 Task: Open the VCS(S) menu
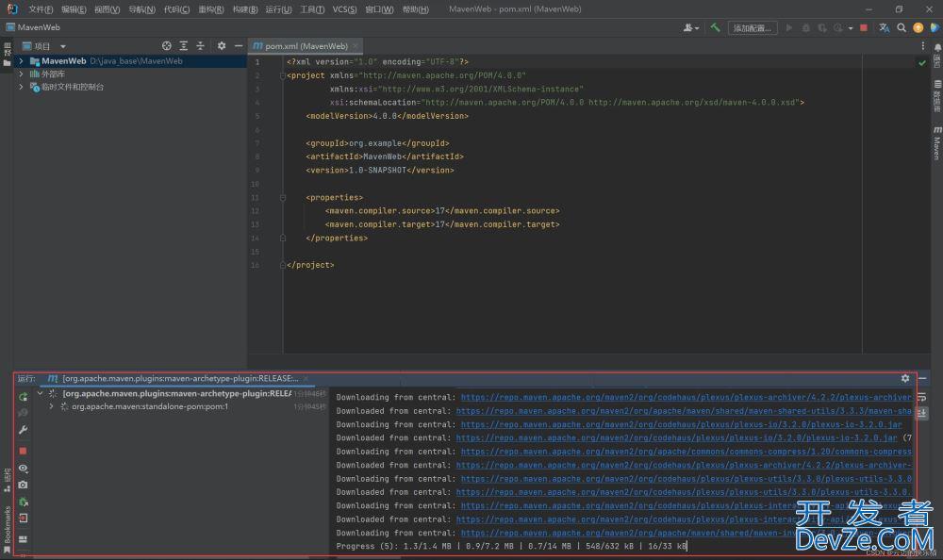tap(344, 9)
